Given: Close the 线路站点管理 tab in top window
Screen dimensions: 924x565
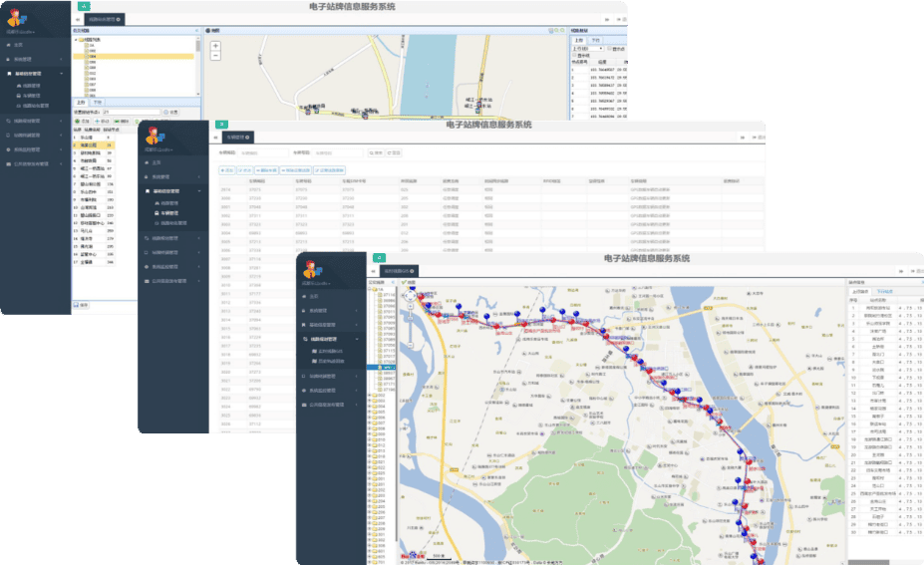Looking at the screenshot, I should point(119,20).
